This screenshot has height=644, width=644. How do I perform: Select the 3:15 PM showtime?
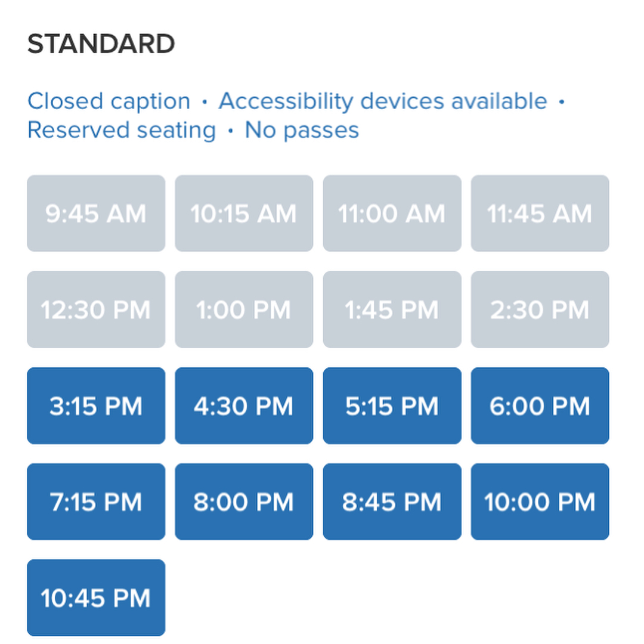click(x=96, y=406)
